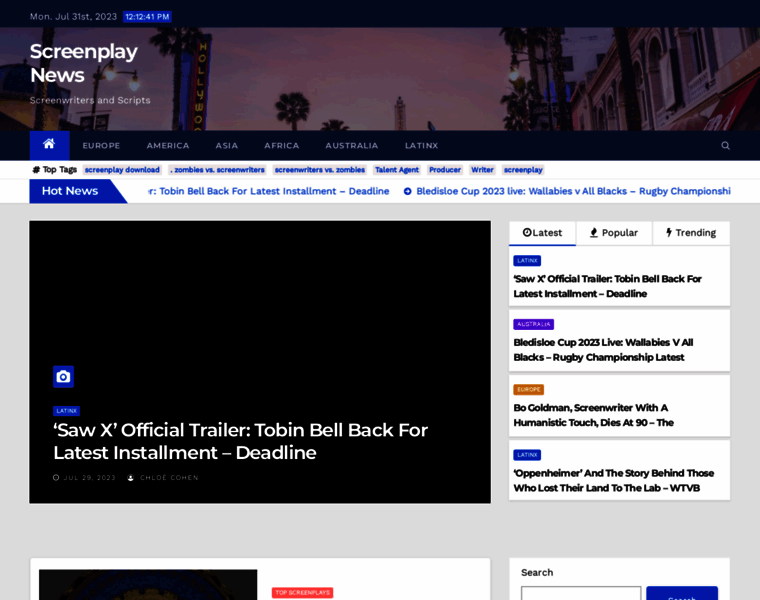The image size is (760, 600).
Task: Click the arrow icon before Bledisloe Cup ticker
Action: pos(408,191)
